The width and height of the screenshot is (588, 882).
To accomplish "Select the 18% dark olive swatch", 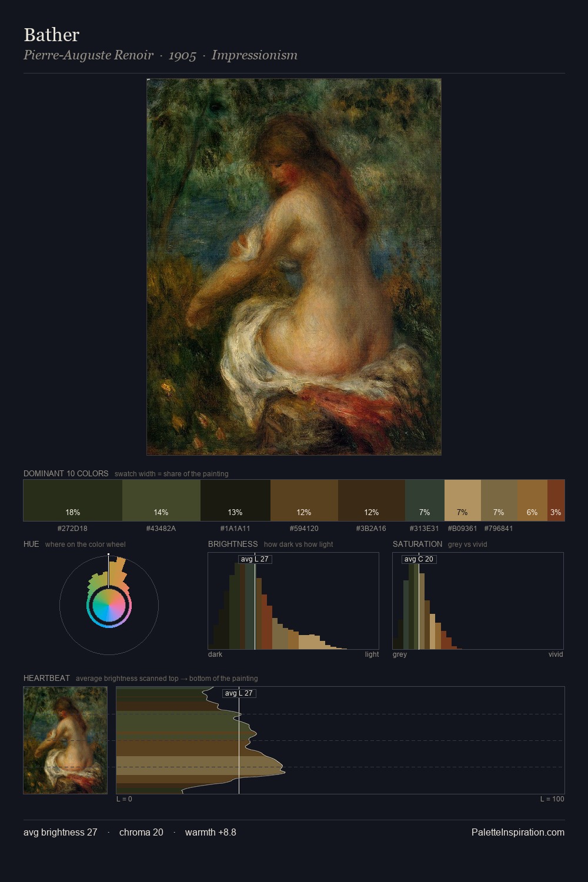I will pos(73,500).
